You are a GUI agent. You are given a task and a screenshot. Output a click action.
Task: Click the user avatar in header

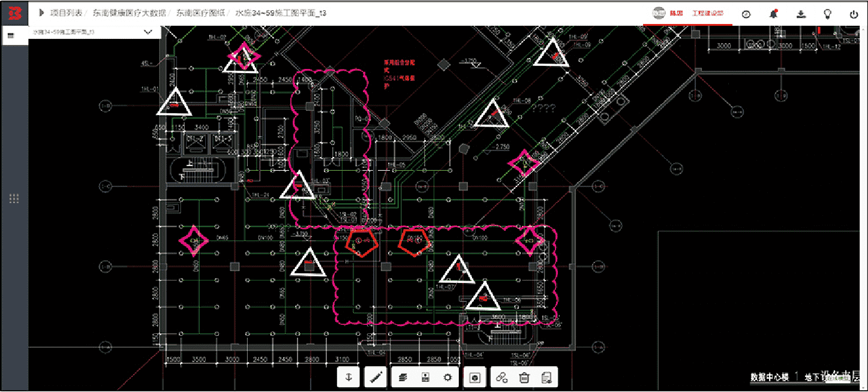click(659, 13)
